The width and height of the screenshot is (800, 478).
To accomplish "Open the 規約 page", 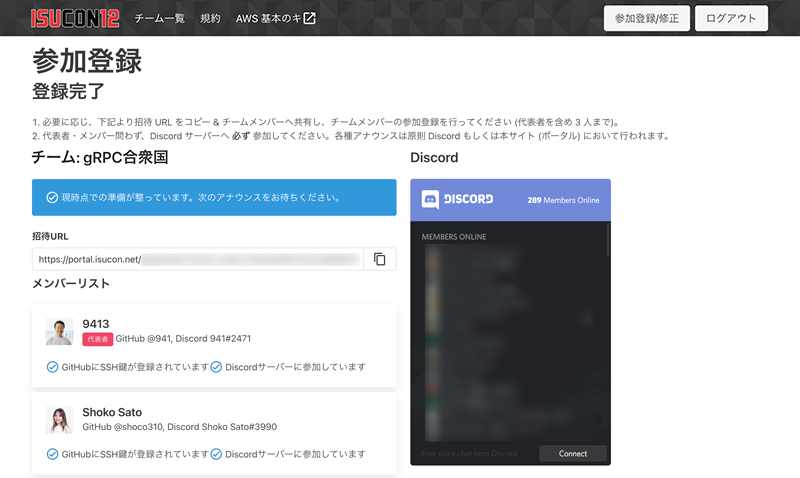I will [x=210, y=18].
